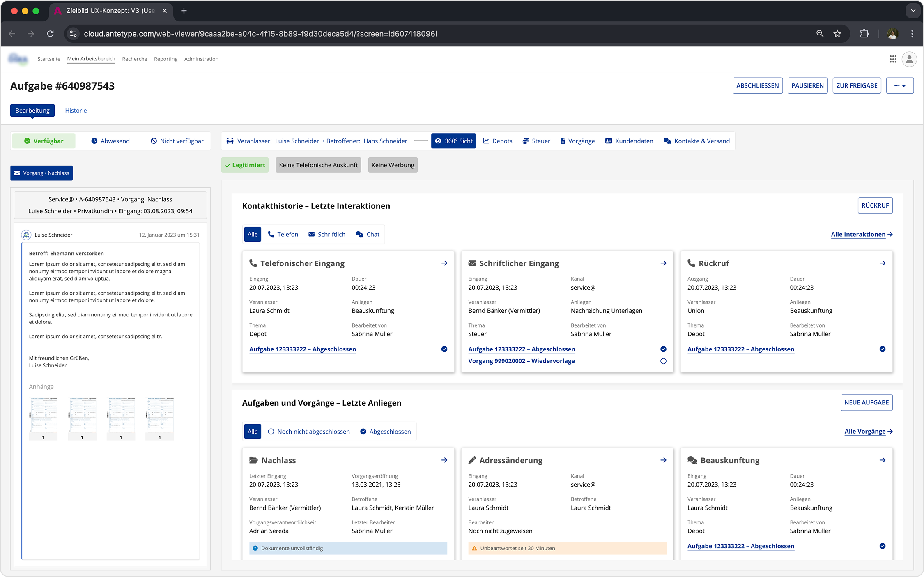Open arrow on Rückruf card

coord(883,263)
